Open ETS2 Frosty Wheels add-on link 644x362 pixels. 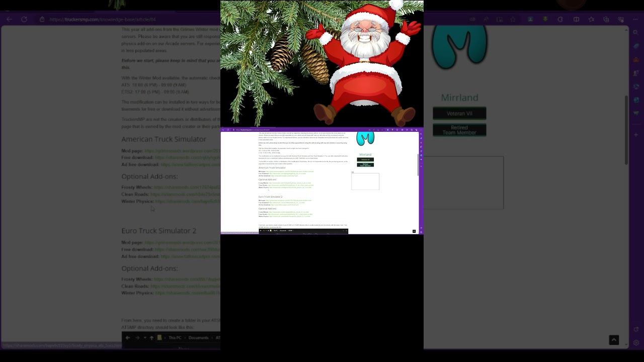click(x=289, y=212)
